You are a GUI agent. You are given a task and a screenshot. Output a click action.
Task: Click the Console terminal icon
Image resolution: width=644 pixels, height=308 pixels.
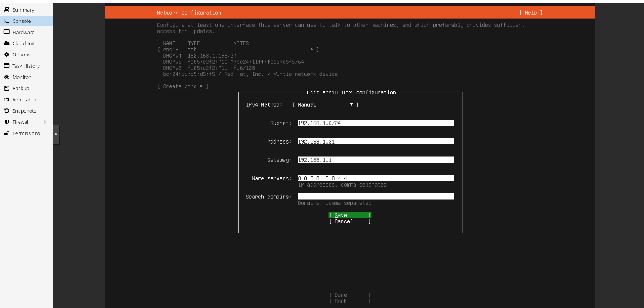(x=7, y=21)
